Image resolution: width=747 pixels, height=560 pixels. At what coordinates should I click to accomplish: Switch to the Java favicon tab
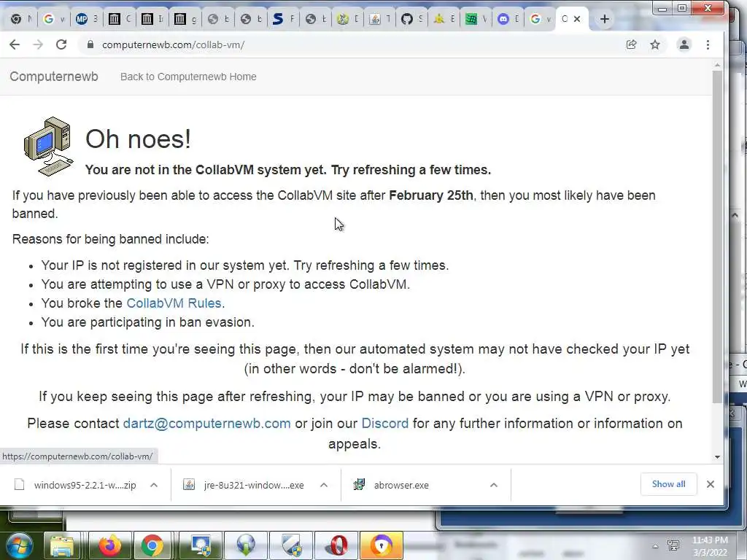pos(379,19)
